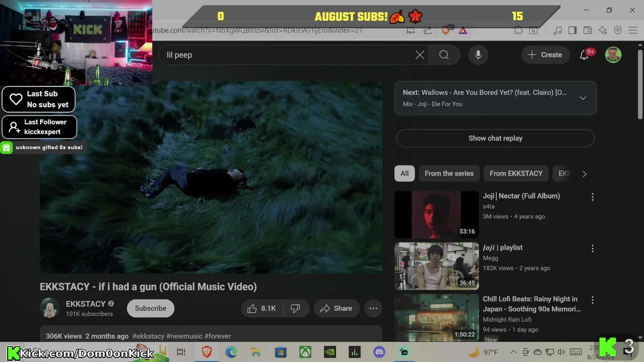Open Discord from the taskbar
Viewport: 644px width, 362px height.
(379, 352)
